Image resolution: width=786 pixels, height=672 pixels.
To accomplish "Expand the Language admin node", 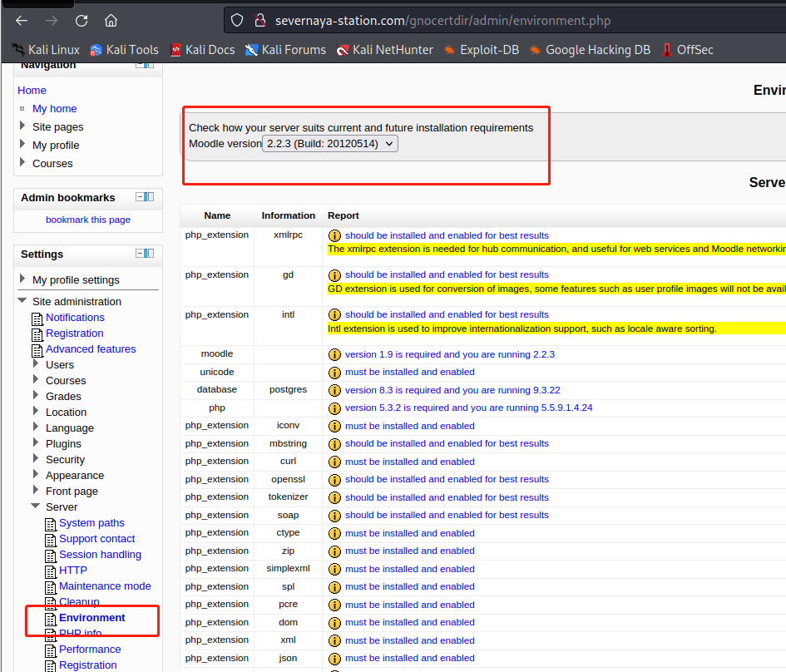I will [36, 427].
